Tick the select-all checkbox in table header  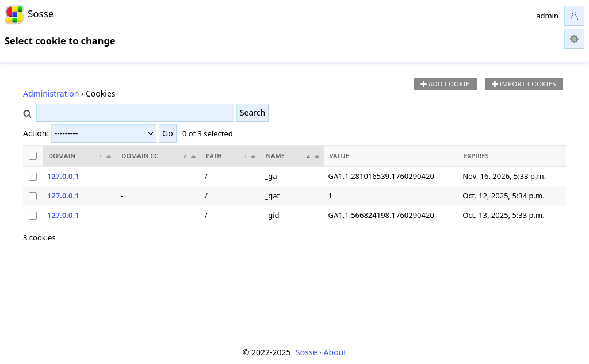click(33, 156)
